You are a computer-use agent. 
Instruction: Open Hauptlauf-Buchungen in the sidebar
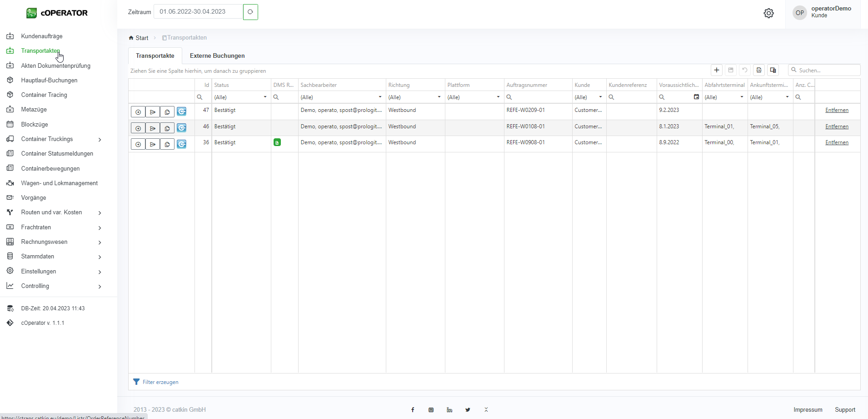click(49, 80)
